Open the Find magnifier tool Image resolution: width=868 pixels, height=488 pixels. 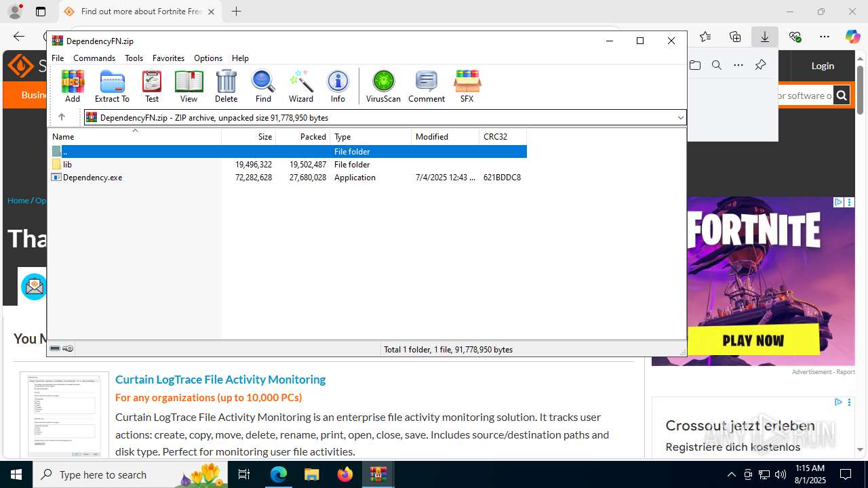click(263, 86)
